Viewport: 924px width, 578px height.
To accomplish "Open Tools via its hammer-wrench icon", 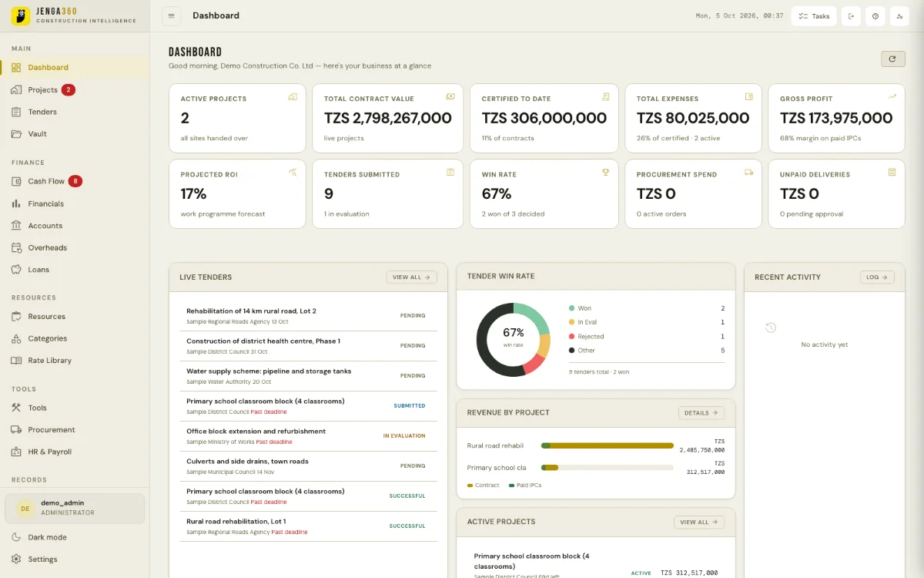I will click(x=16, y=408).
